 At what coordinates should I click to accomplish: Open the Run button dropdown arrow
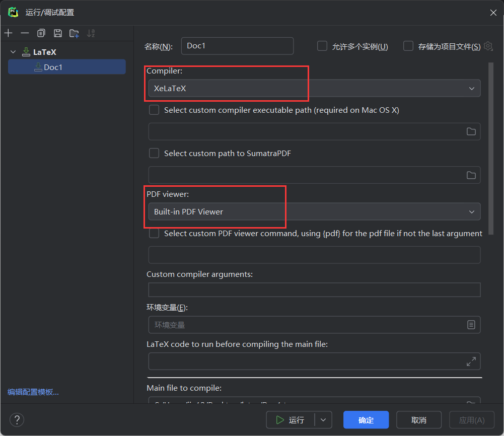323,419
